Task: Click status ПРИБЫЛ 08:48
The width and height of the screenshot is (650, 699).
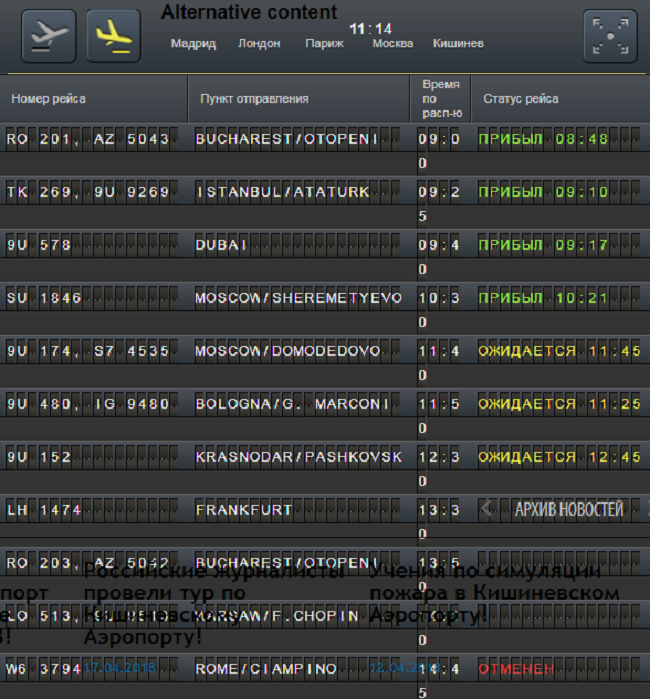Action: [x=543, y=139]
